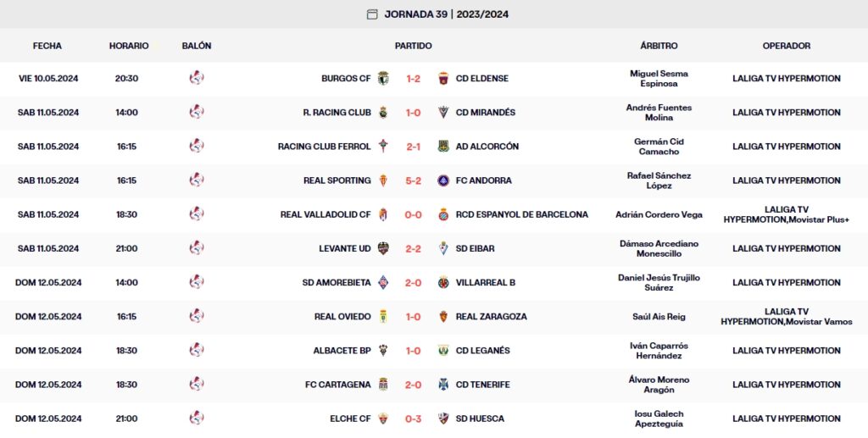Click the CD Tenerife club crest
The height and width of the screenshot is (438, 868).
point(442,384)
